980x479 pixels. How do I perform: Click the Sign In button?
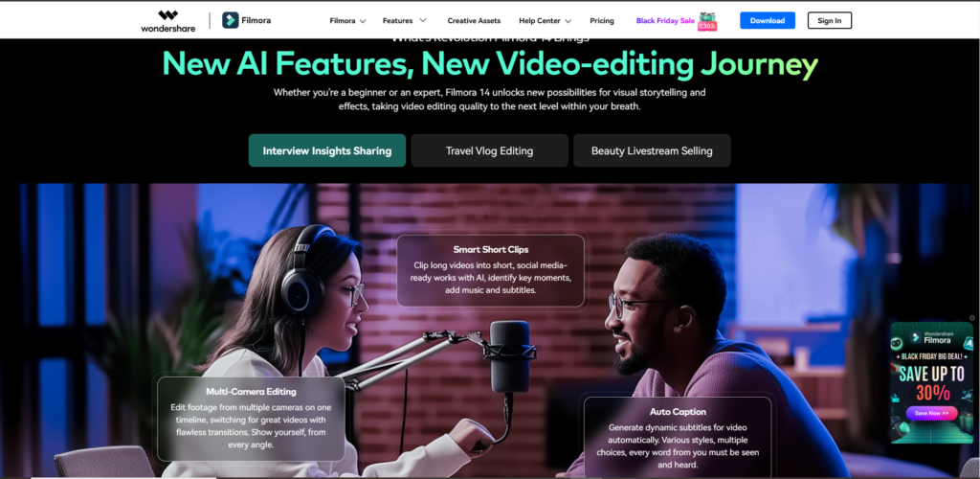click(830, 21)
